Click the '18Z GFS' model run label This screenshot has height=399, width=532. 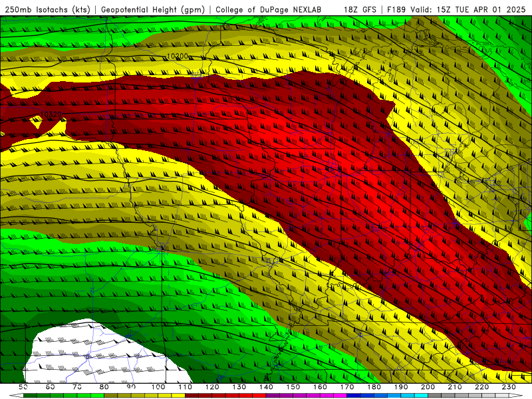[360, 9]
